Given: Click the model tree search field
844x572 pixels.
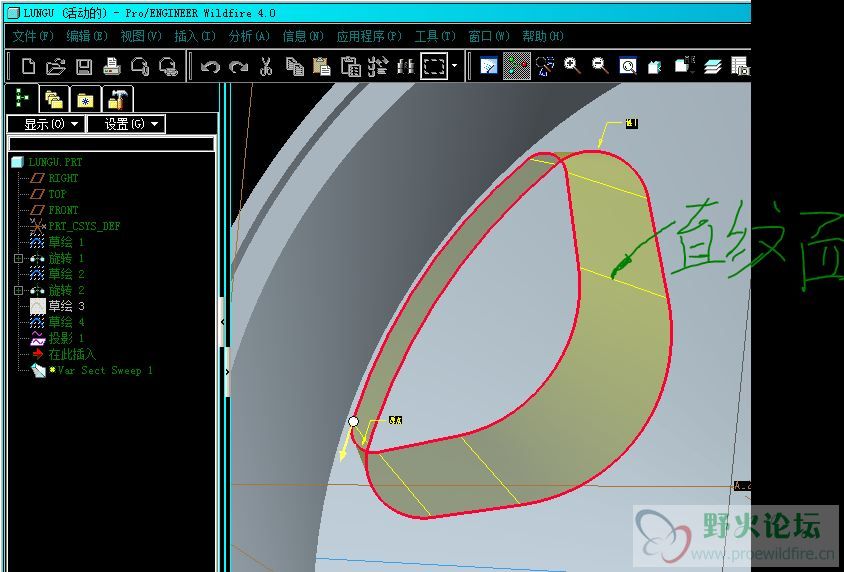Looking at the screenshot, I should coord(111,144).
